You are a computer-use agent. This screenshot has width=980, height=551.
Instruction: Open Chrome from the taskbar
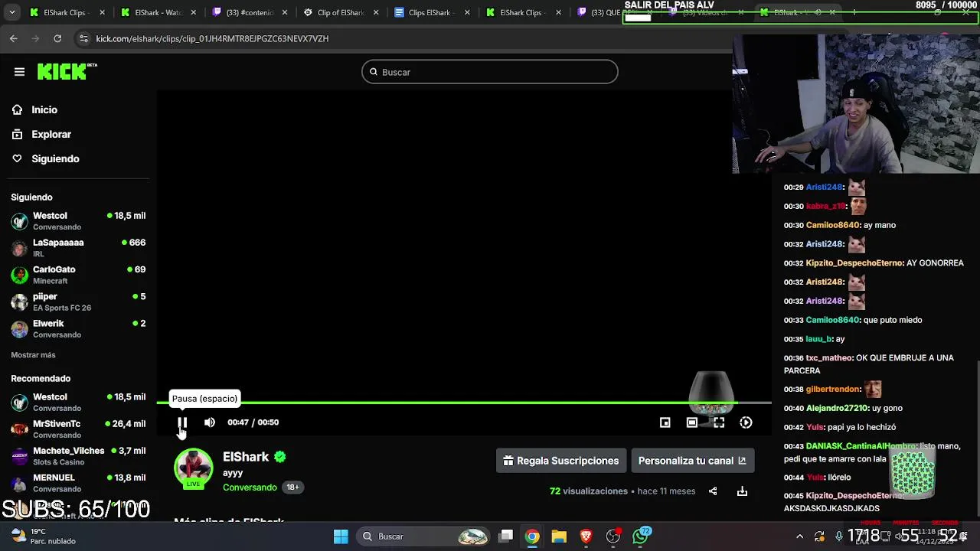(x=532, y=536)
